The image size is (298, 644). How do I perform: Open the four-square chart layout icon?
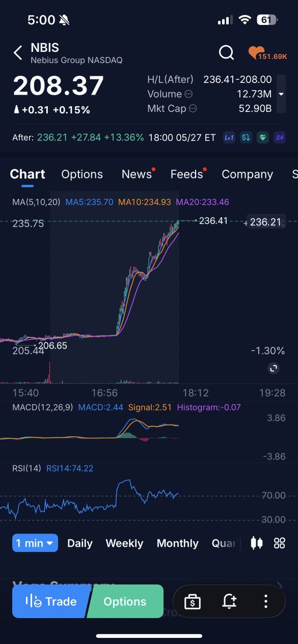coord(279,543)
